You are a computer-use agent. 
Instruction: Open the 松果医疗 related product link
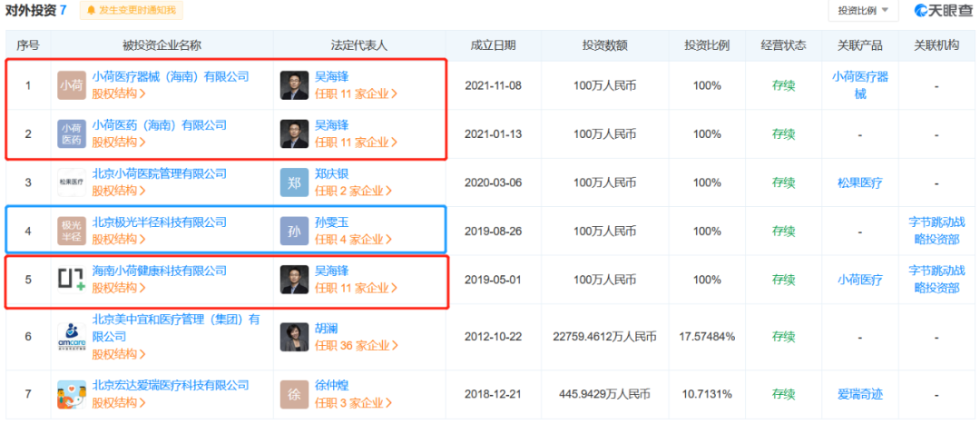859,182
